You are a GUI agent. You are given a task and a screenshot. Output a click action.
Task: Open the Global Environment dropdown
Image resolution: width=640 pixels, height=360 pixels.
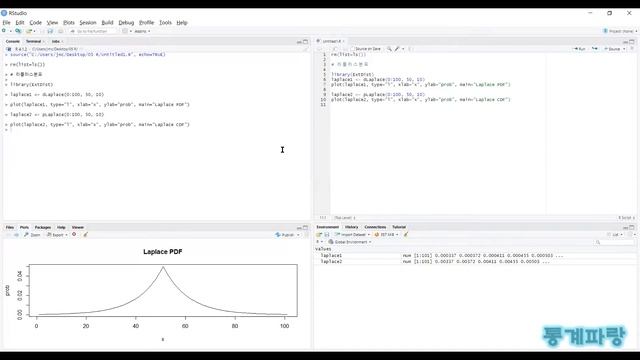350,242
